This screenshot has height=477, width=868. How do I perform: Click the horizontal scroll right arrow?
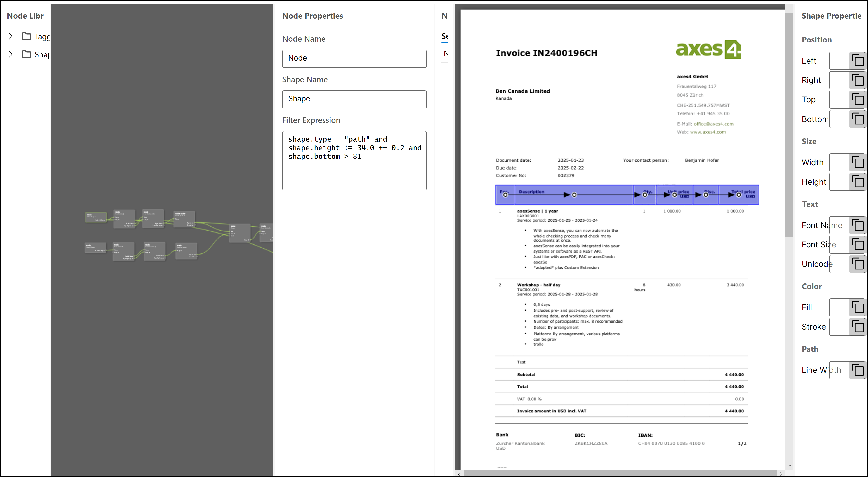coord(780,474)
